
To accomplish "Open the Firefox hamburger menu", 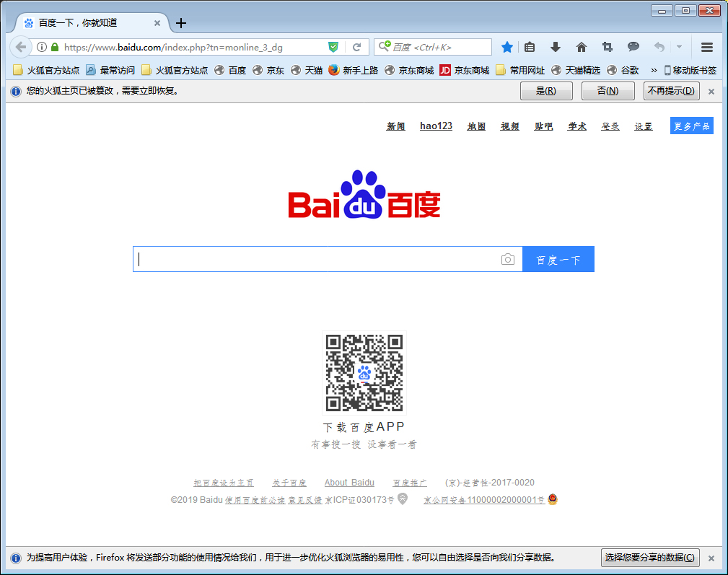I will (707, 47).
